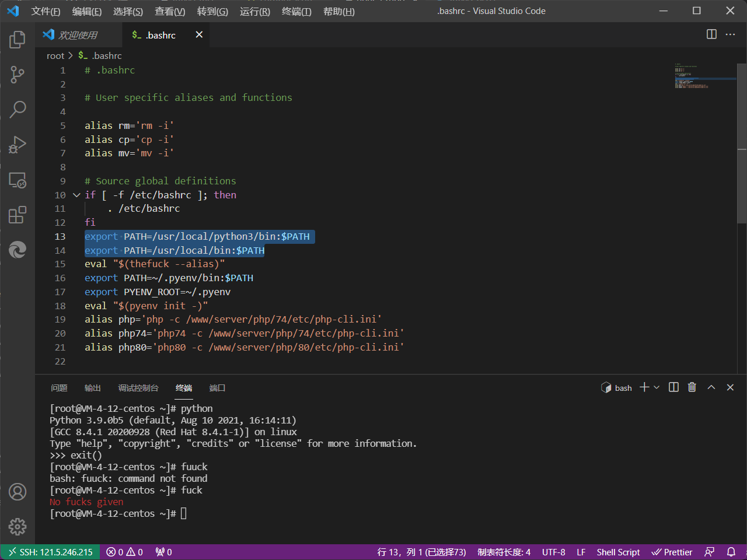Click the SSH remote host indicator
Screen dimensions: 747x560
click(x=50, y=552)
